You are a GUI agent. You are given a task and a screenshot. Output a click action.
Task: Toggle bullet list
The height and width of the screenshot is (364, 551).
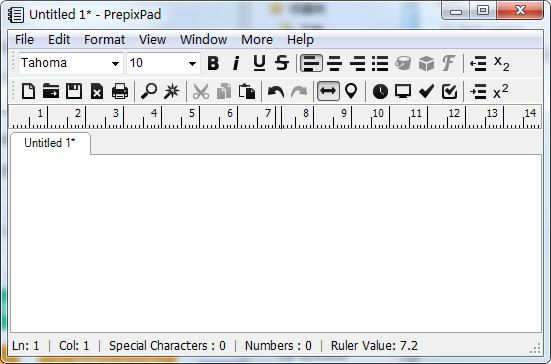pos(380,64)
